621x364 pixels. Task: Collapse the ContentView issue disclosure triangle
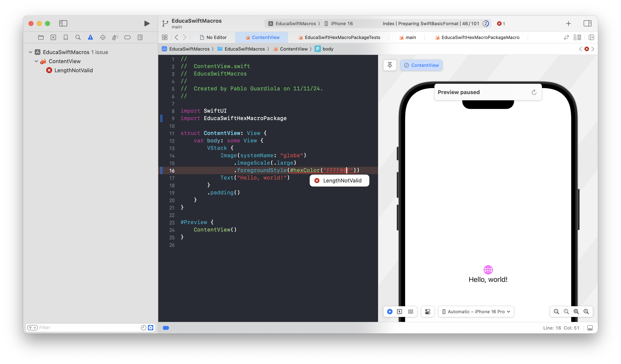[37, 61]
